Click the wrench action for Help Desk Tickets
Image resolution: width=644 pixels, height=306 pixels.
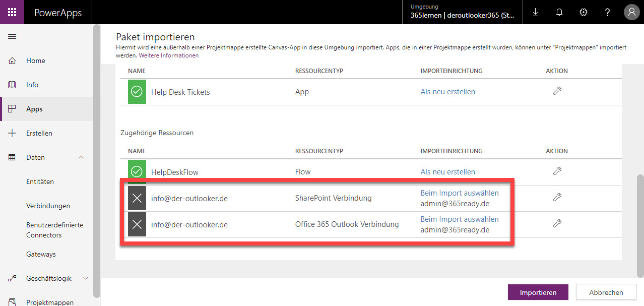click(x=557, y=91)
